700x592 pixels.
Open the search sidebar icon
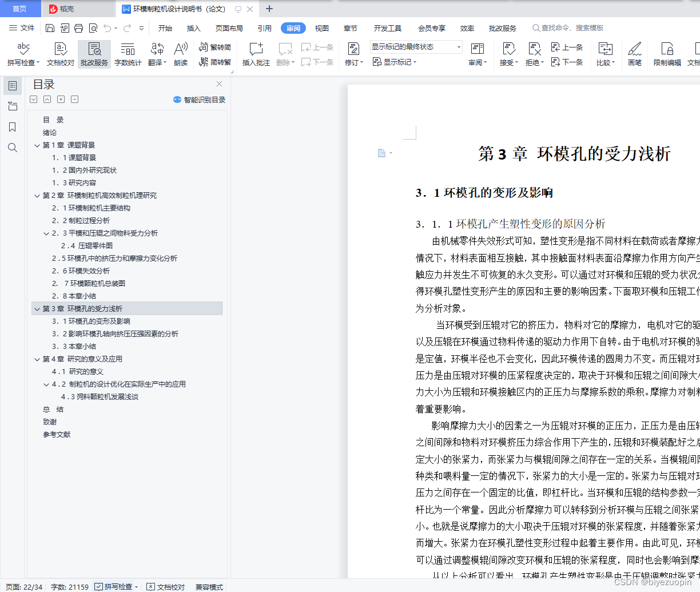pos(13,148)
